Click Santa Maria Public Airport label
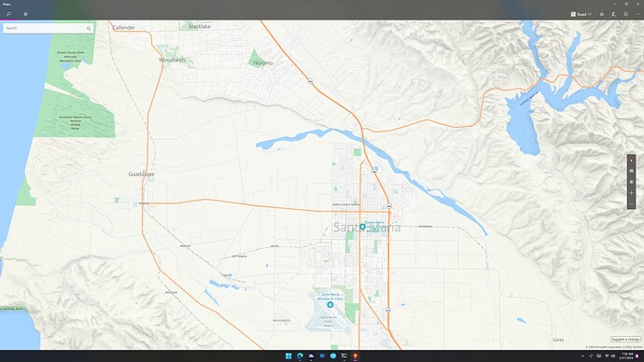The image size is (644, 362). click(x=329, y=321)
